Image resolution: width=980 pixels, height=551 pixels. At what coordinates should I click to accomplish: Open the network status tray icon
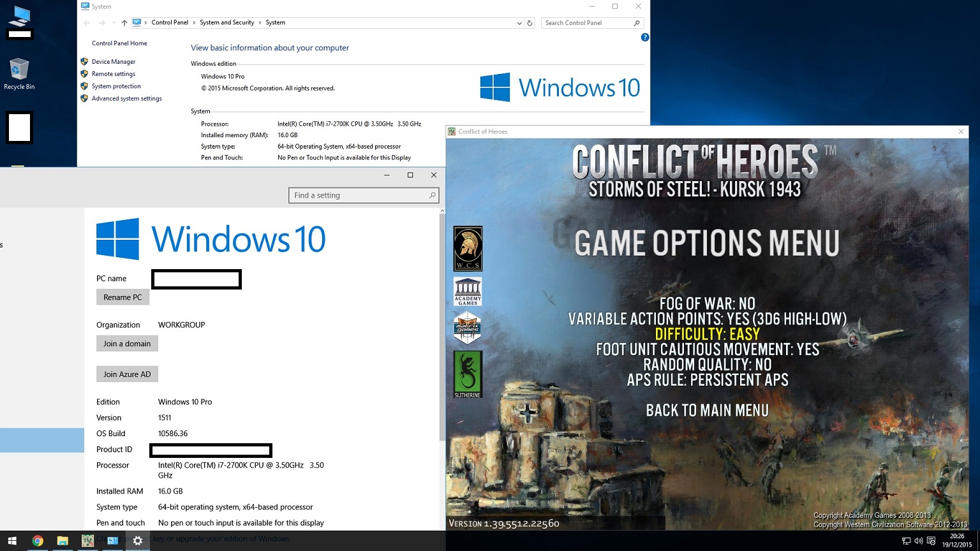(x=906, y=541)
